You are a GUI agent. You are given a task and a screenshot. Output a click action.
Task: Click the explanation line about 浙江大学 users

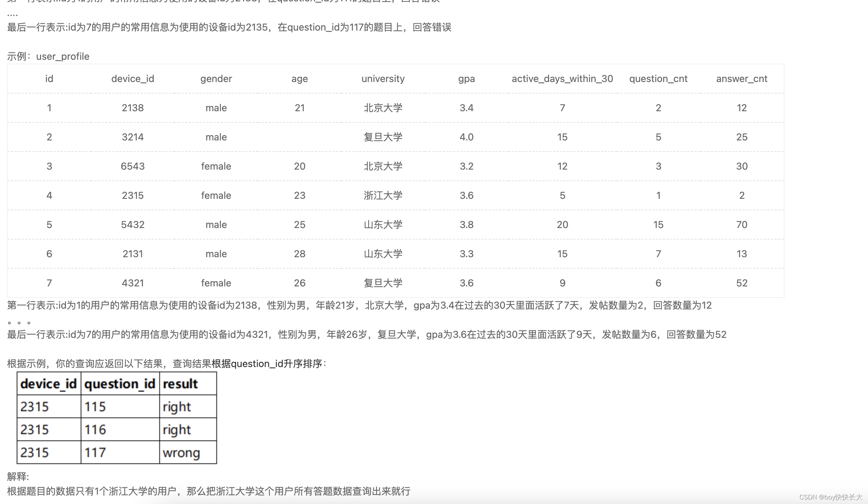coord(209,491)
